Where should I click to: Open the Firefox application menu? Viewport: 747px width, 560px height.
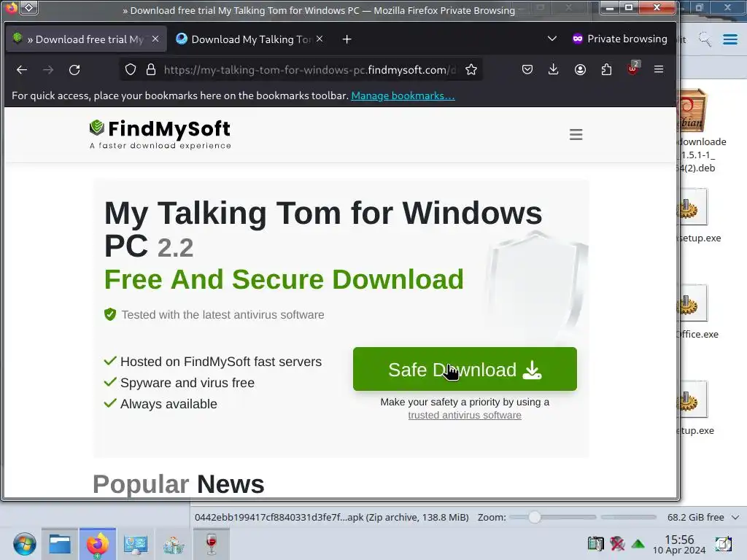pyautogui.click(x=659, y=69)
